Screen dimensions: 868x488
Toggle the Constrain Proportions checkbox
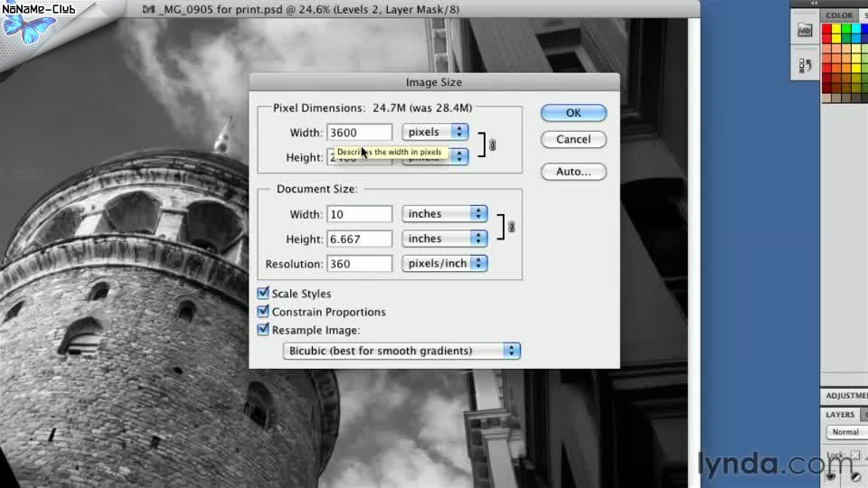pyautogui.click(x=263, y=312)
